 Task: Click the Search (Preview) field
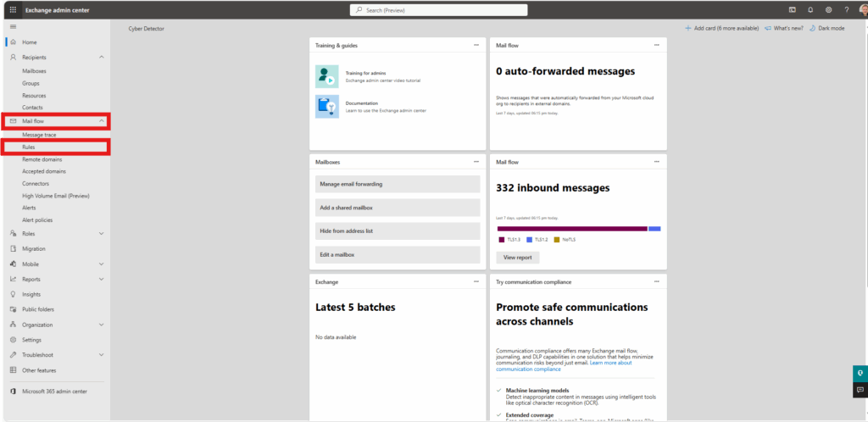[x=438, y=10]
